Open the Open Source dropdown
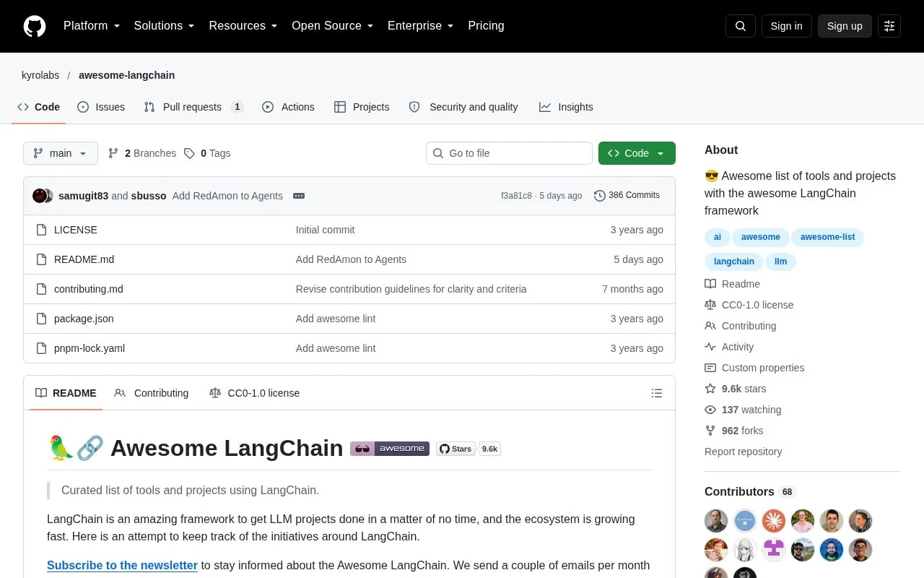The width and height of the screenshot is (924, 578). [x=333, y=26]
